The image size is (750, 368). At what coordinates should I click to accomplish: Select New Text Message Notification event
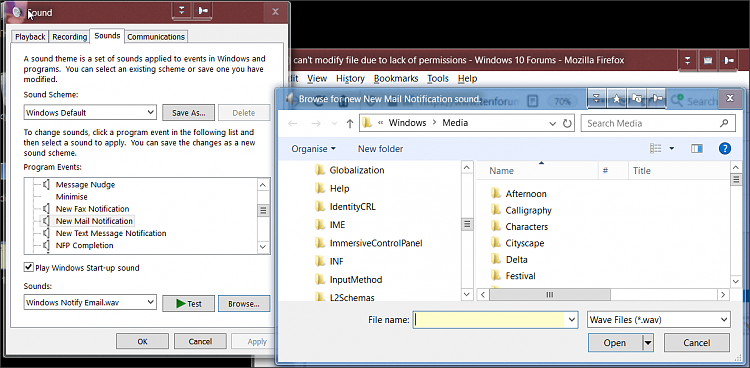(x=111, y=233)
